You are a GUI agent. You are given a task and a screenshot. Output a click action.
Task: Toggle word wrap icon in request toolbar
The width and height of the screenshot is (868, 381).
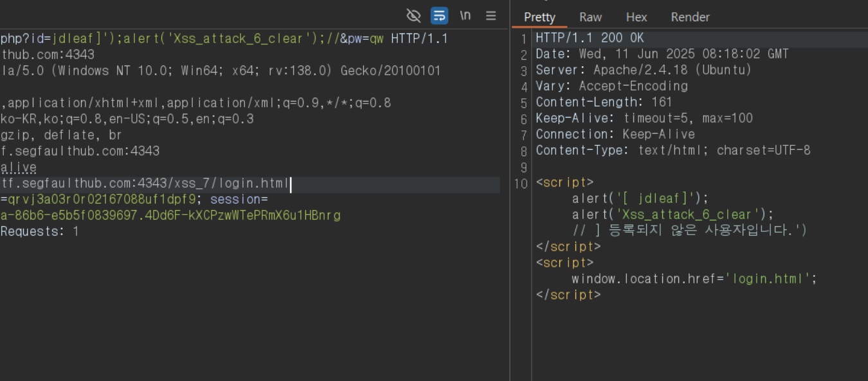point(439,15)
